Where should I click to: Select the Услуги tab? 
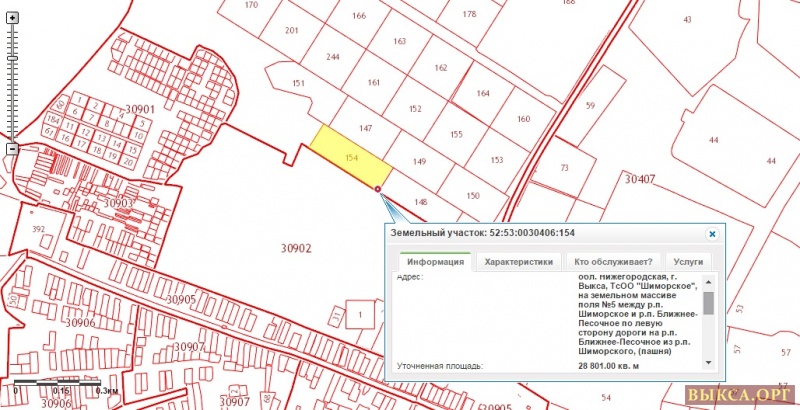click(x=688, y=262)
